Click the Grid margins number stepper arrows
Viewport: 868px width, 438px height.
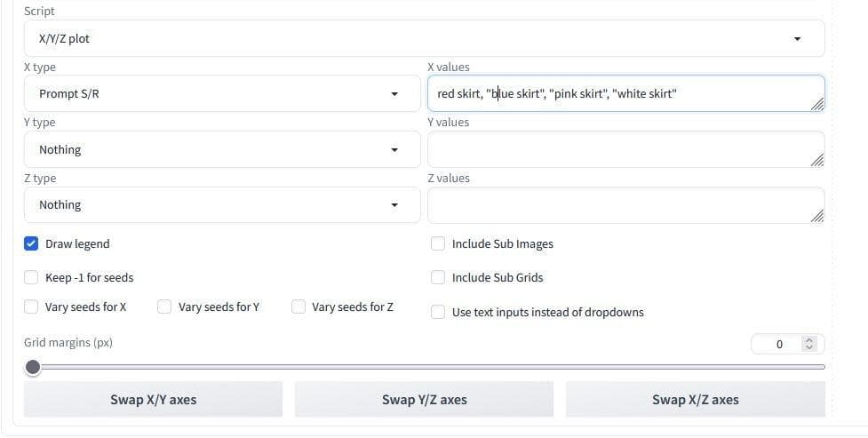tap(808, 344)
